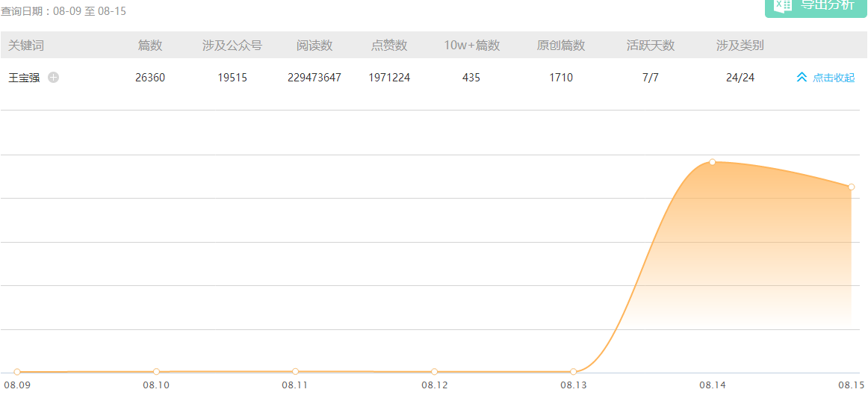Select the 10w+篇数 column header
868x401 pixels.
pyautogui.click(x=471, y=46)
